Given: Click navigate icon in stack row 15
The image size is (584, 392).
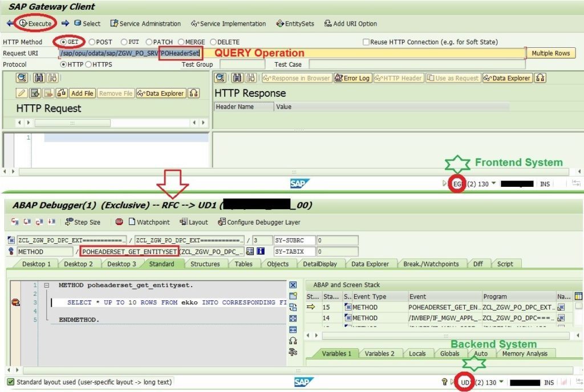Looking at the screenshot, I should click(561, 307).
